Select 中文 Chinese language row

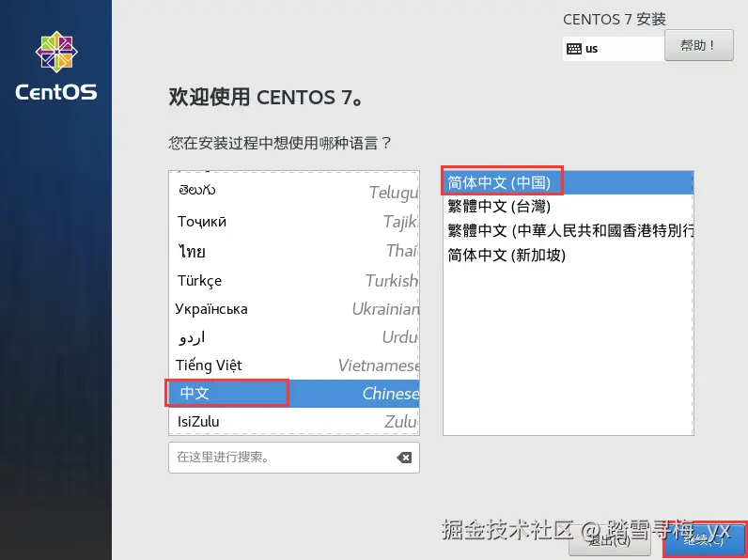coord(294,393)
